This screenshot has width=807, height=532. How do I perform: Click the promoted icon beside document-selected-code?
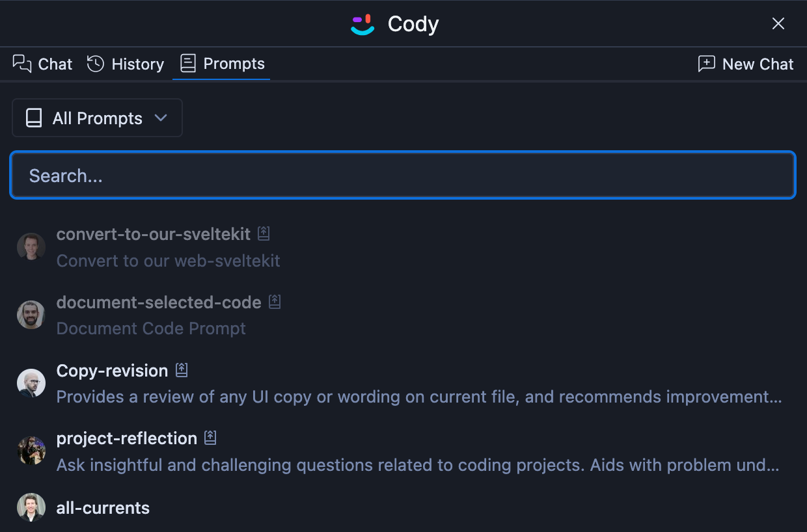(x=275, y=302)
